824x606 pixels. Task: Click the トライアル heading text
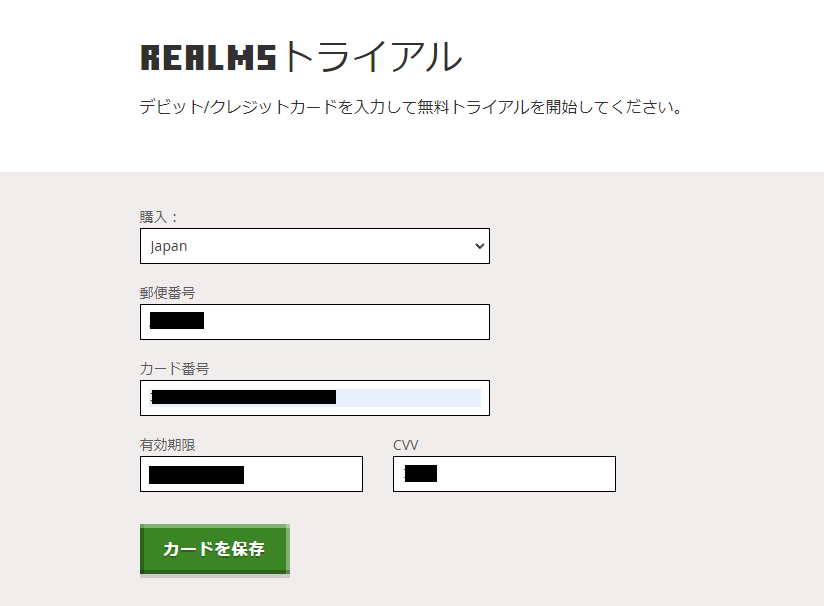[x=374, y=56]
